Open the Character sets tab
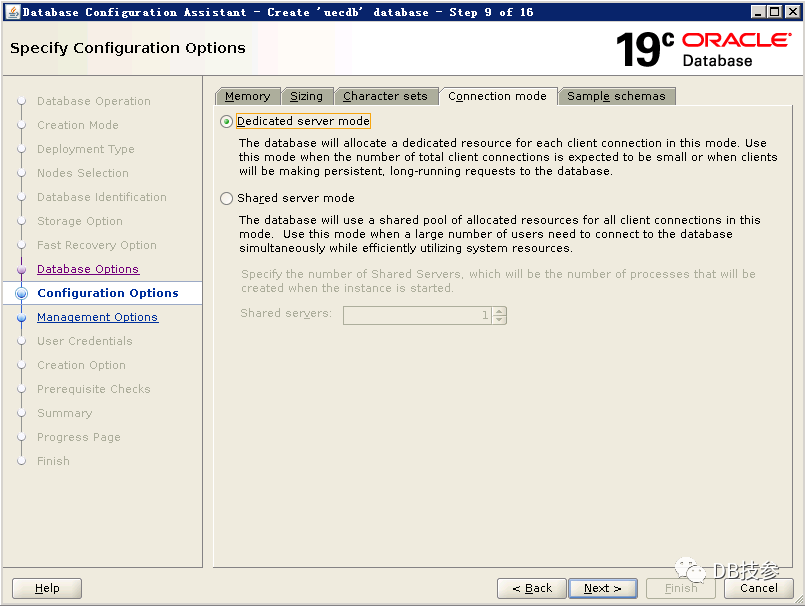This screenshot has width=805, height=606. 386,96
